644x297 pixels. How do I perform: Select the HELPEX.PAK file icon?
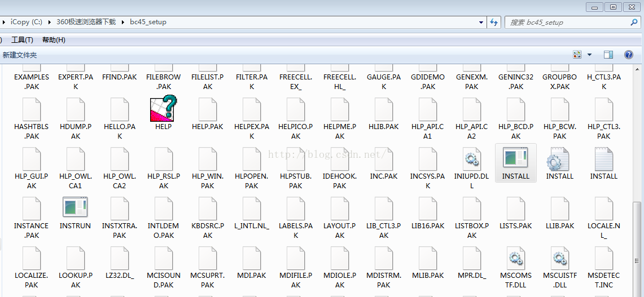coord(252,109)
